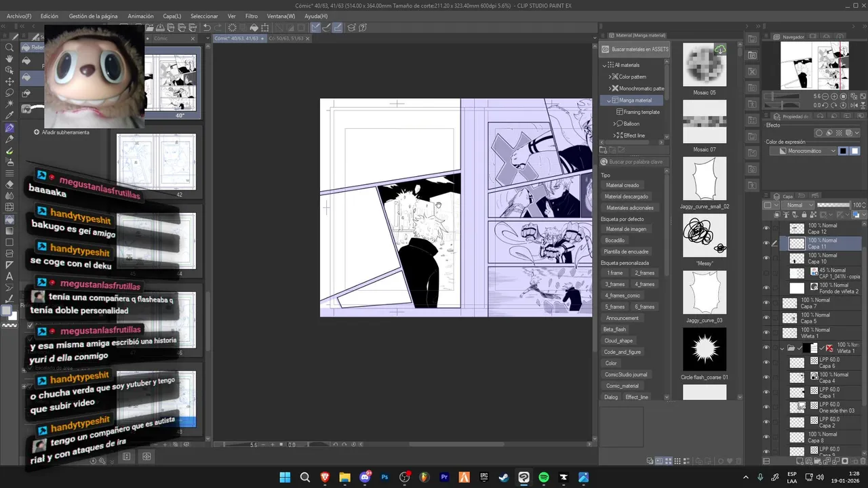Click Border effect circle icon in Efecto
The height and width of the screenshot is (488, 868).
click(818, 133)
